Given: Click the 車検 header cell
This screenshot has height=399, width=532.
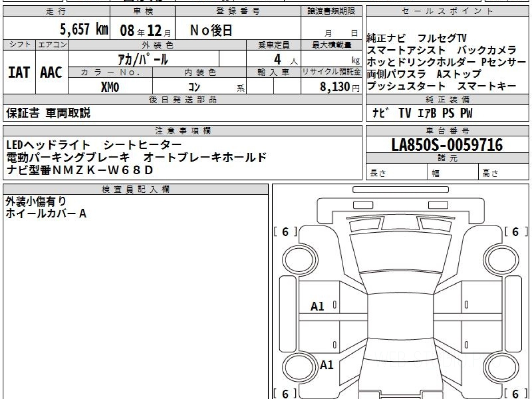Looking at the screenshot, I should (x=142, y=12).
